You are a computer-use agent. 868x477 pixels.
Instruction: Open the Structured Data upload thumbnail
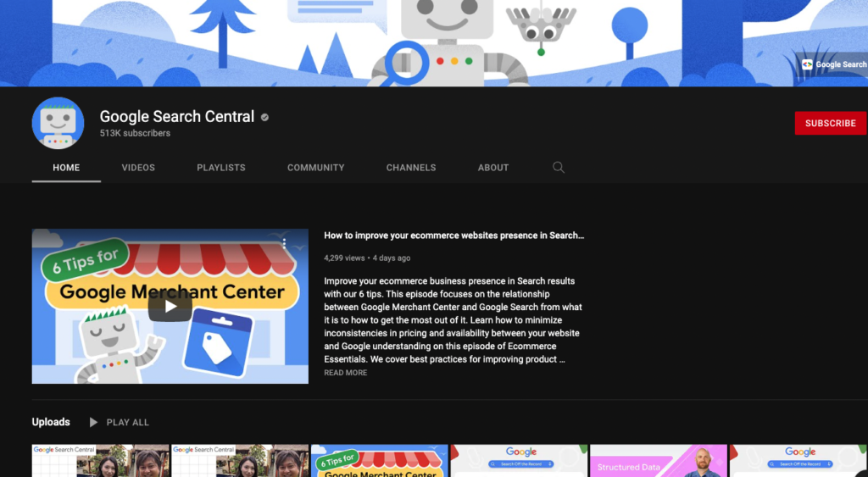658,460
